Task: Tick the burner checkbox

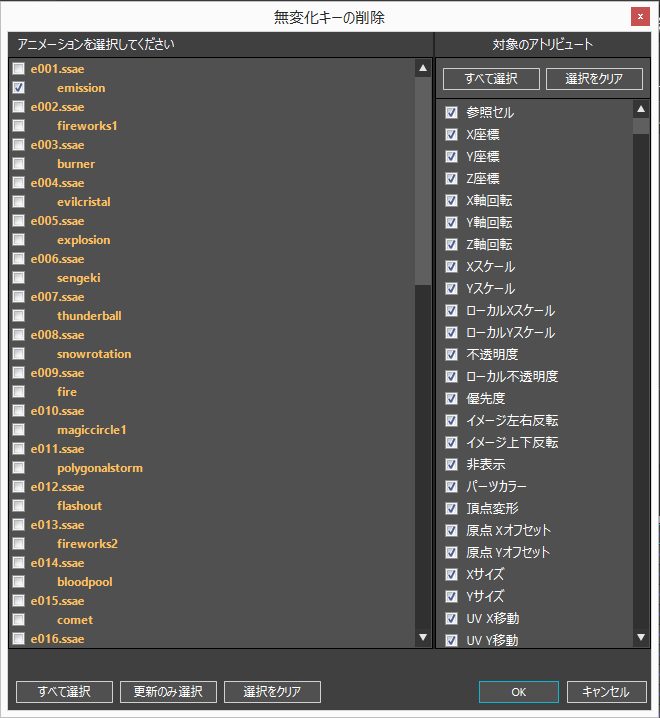Action: point(18,163)
